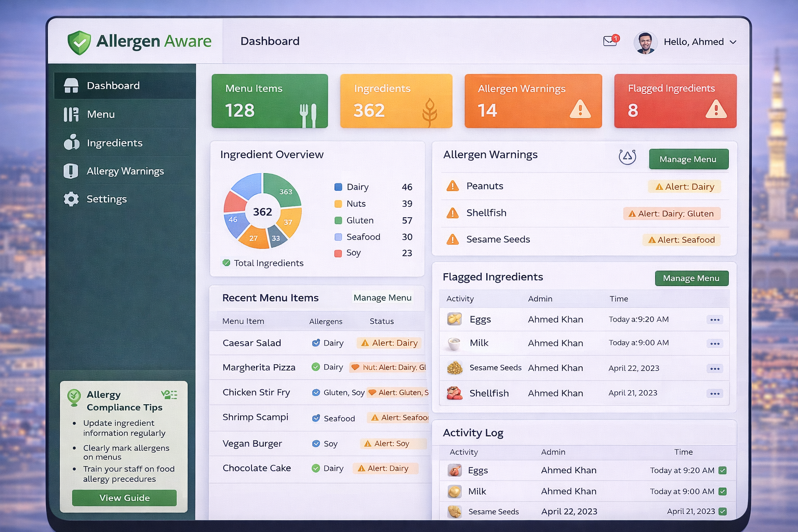Go to Menu in the sidebar
Screen dimensions: 798x532
(101, 114)
